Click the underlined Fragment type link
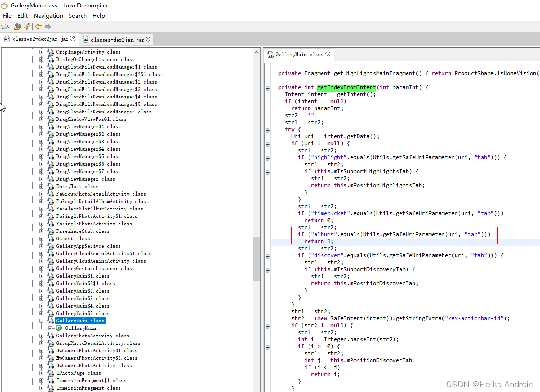Image resolution: width=540 pixels, height=392 pixels. [317, 73]
